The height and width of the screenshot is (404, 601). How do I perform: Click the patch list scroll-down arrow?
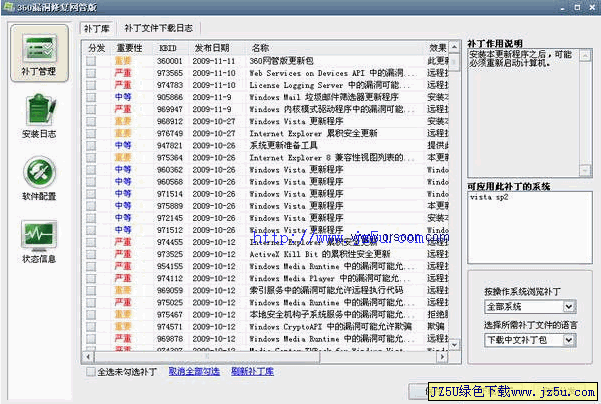coord(454,344)
